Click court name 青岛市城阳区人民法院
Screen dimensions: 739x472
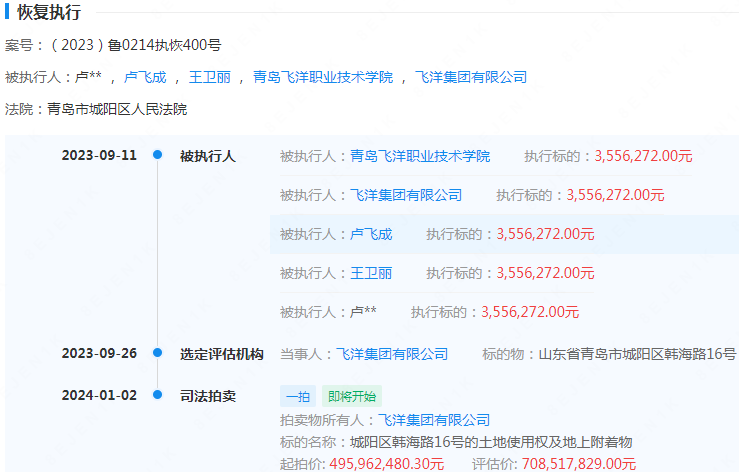(x=117, y=109)
